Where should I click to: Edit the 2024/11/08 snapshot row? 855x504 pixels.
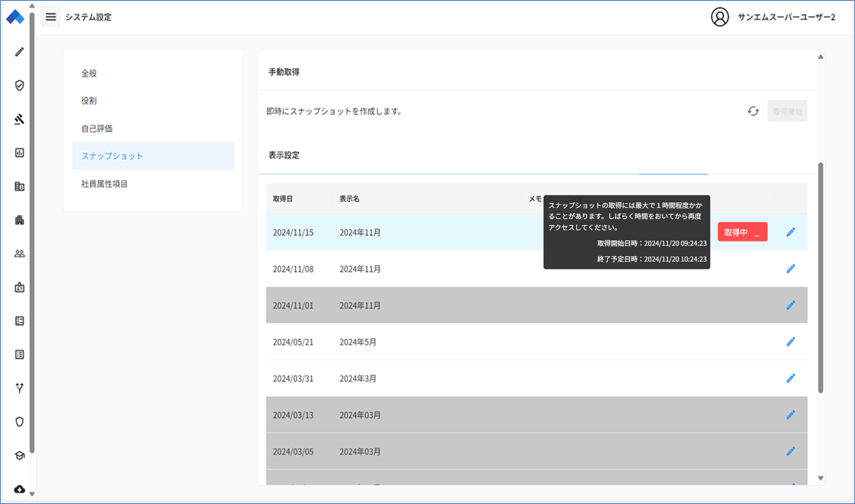(790, 268)
